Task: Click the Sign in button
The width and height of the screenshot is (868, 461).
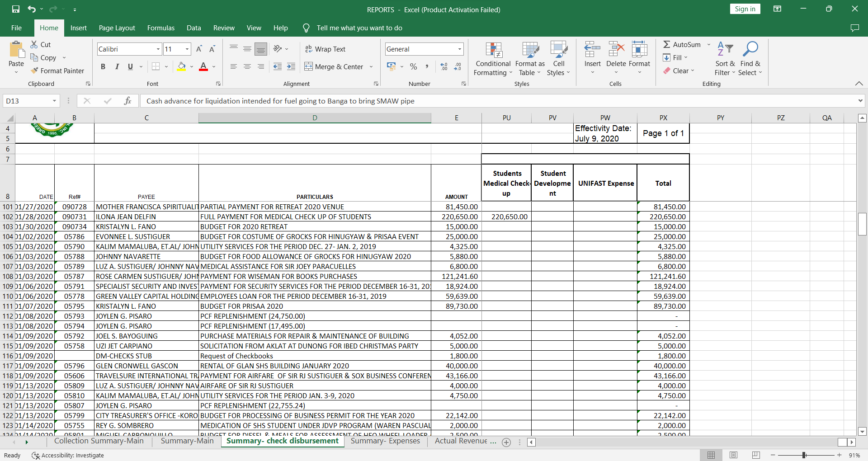Action: coord(745,9)
